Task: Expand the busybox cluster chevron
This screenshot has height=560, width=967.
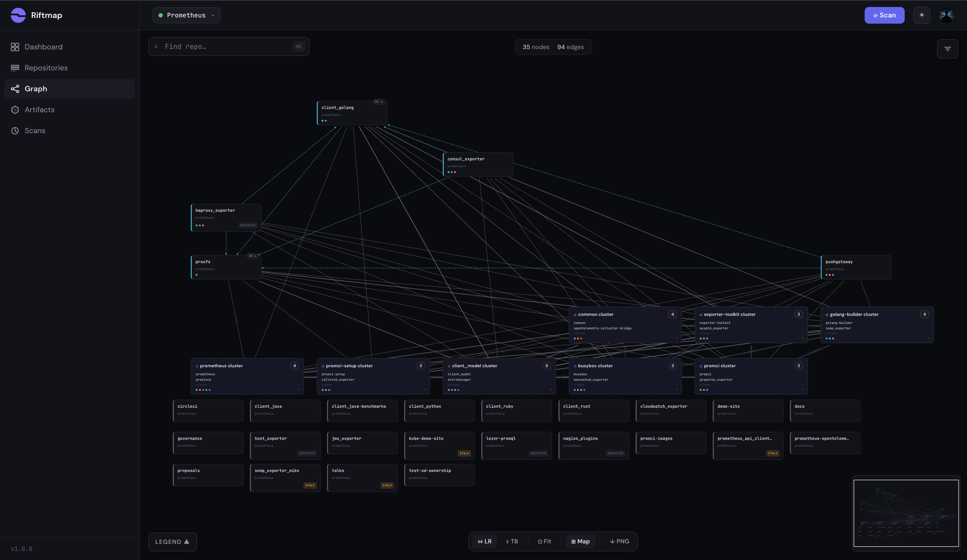Action: coord(677,389)
